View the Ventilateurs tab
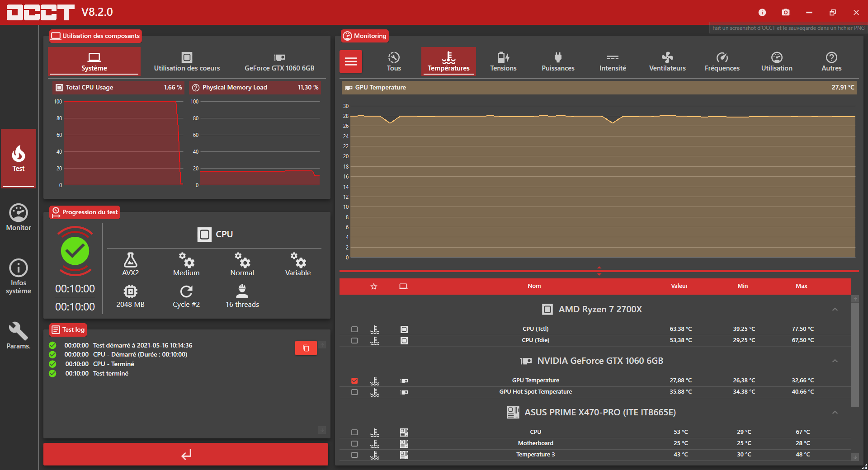The width and height of the screenshot is (868, 470). tap(667, 61)
